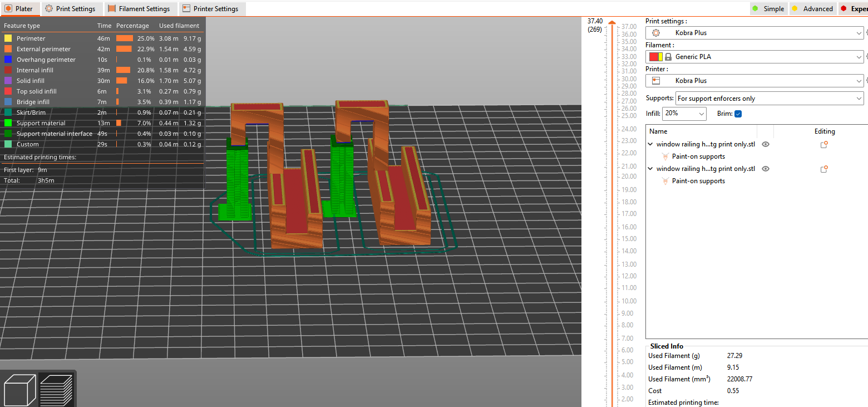Hide the first window railing object
Screen dimensions: 868x407
click(765, 144)
